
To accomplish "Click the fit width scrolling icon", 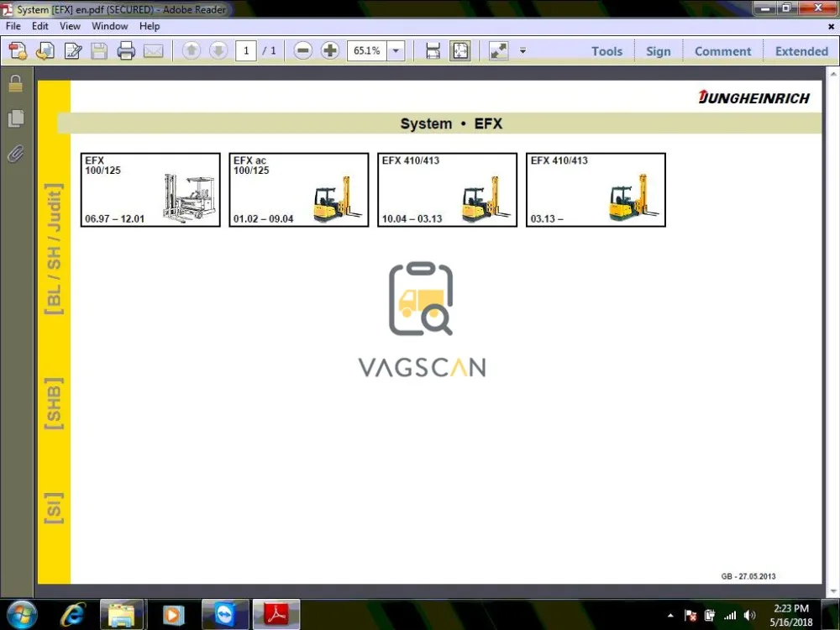I will [433, 51].
